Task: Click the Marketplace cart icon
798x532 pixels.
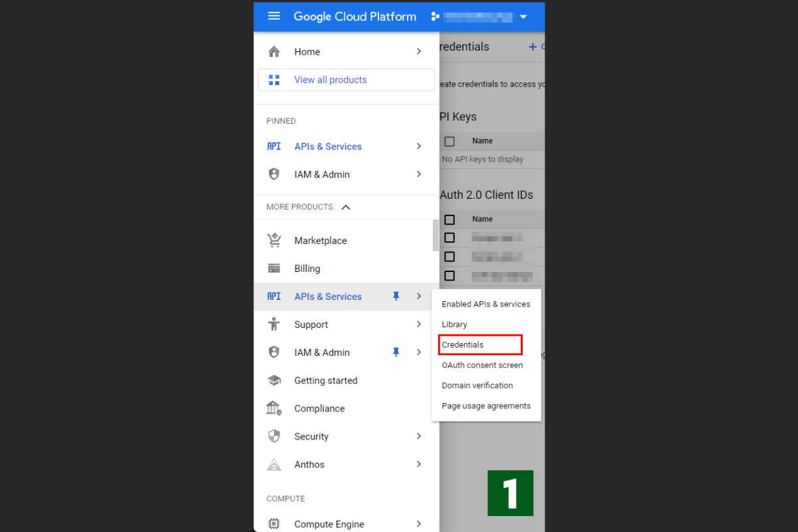Action: pos(274,241)
